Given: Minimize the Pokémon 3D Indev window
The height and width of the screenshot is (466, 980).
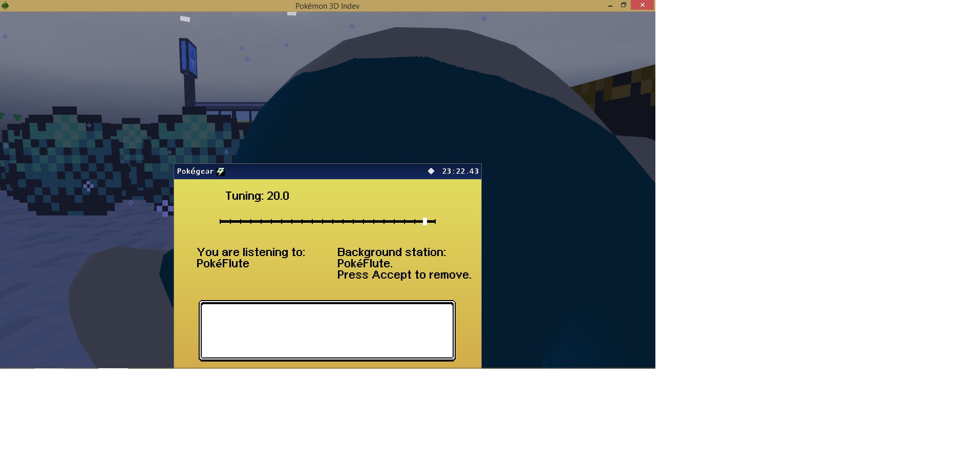Looking at the screenshot, I should (x=610, y=6).
